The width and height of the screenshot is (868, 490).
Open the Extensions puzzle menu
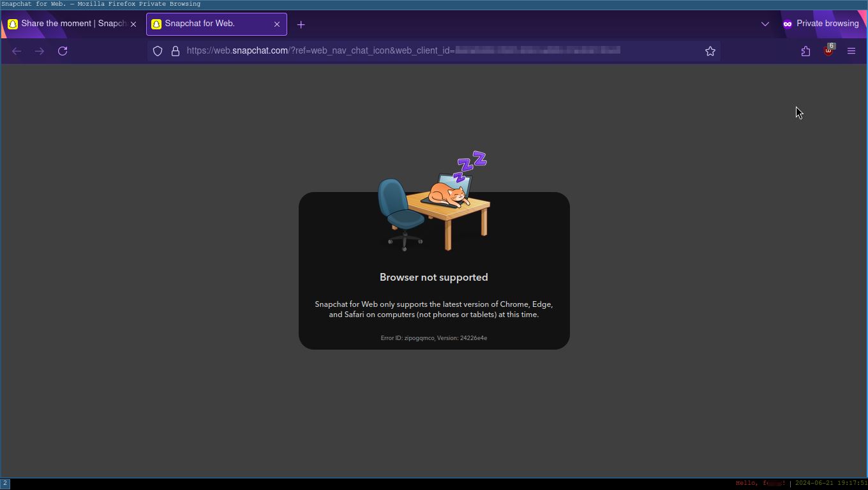[x=805, y=51]
